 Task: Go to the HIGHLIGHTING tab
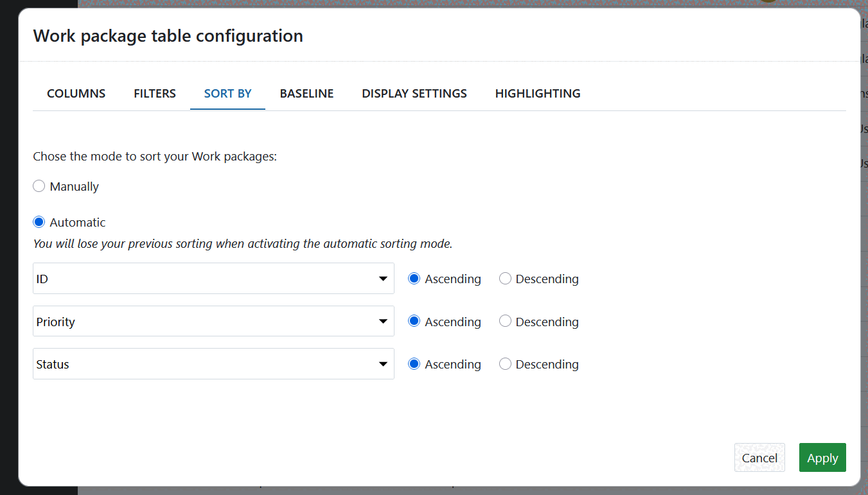[537, 93]
